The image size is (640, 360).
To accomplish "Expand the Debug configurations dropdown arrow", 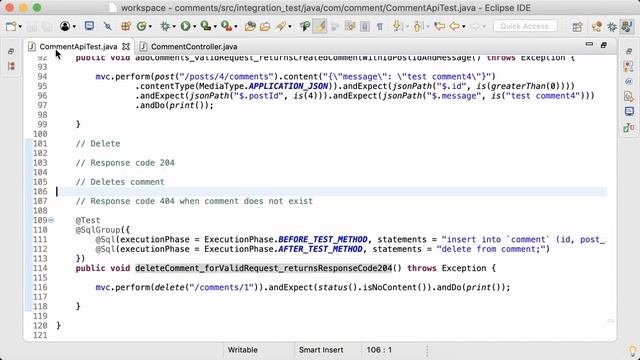I will tap(174, 27).
